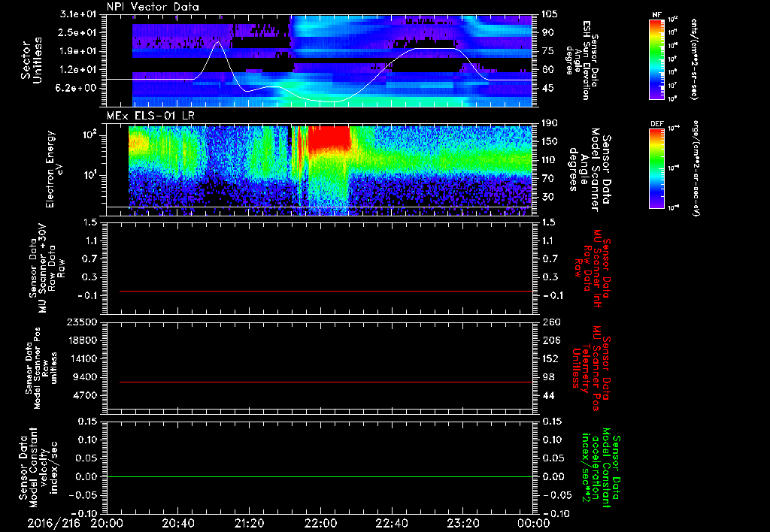Click the 22:40 time tick label
Image resolution: width=770 pixels, height=532 pixels.
coord(392,523)
